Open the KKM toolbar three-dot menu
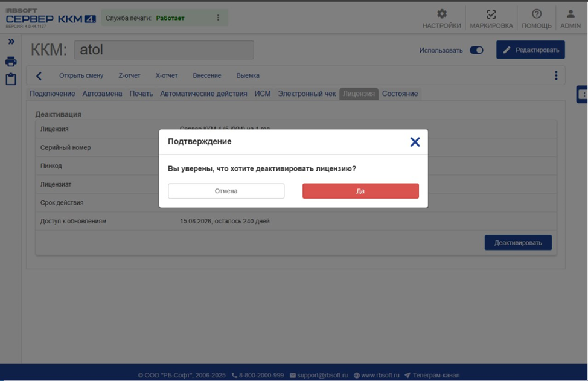588x381 pixels. click(x=555, y=75)
